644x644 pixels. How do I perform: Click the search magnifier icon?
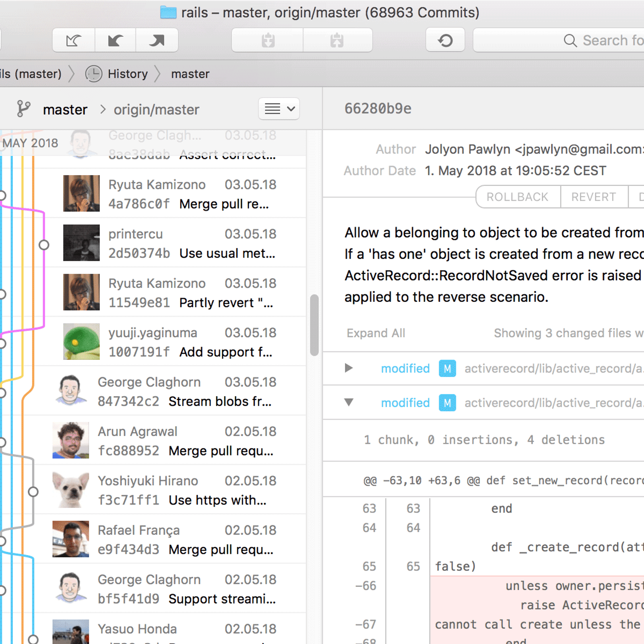point(570,40)
